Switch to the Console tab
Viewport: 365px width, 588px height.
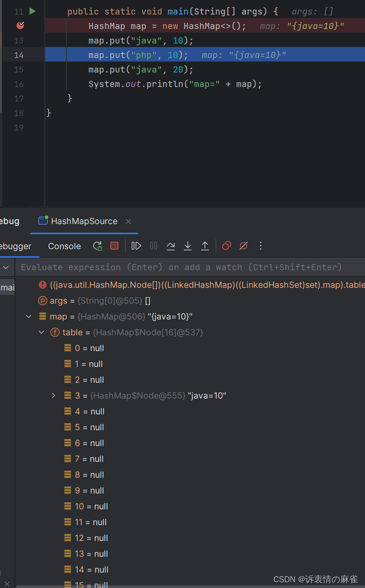pos(65,246)
